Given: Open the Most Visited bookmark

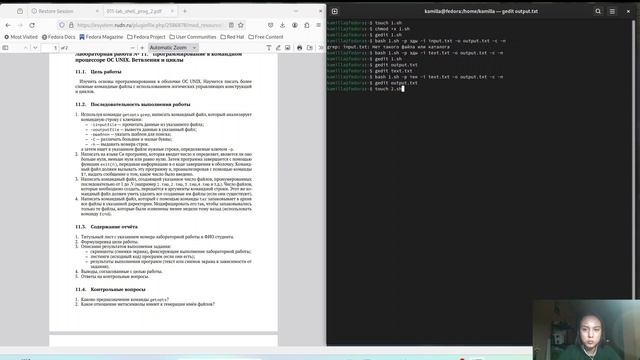Looking at the screenshot, I should [x=21, y=37].
